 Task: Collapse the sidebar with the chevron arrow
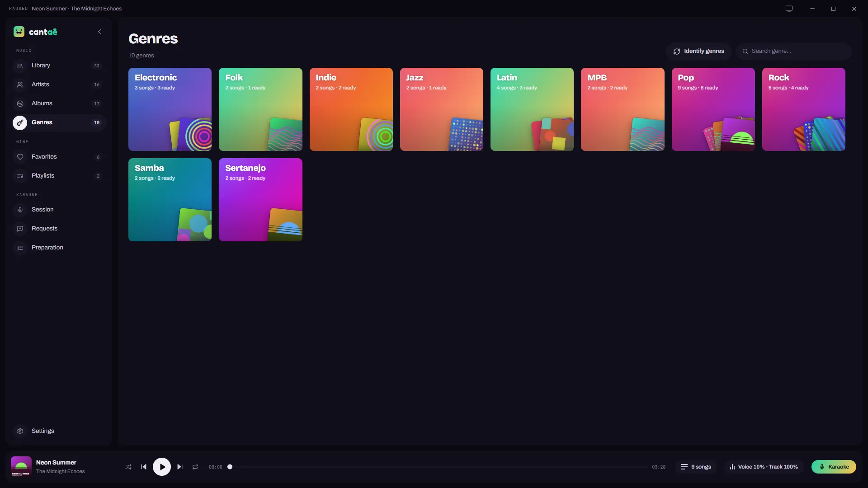99,32
